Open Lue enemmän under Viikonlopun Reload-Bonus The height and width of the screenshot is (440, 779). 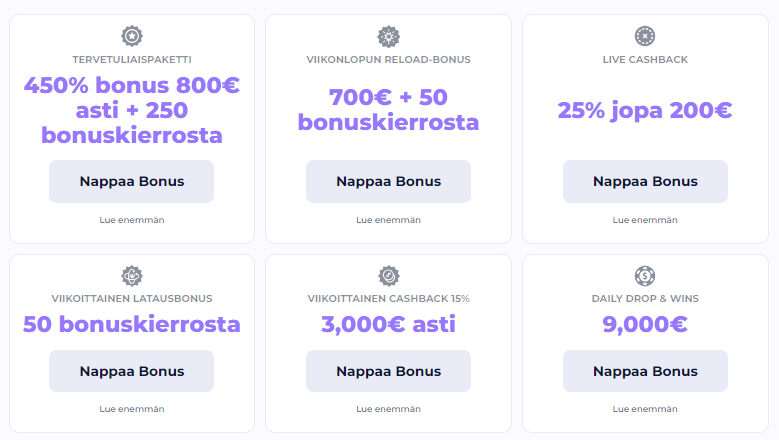click(389, 220)
